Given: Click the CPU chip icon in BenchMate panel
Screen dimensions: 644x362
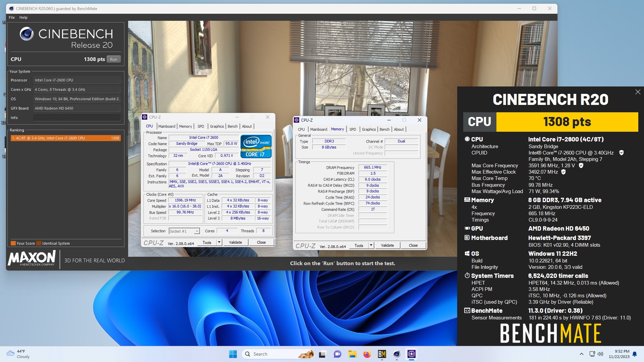Looking at the screenshot, I should click(x=467, y=139).
